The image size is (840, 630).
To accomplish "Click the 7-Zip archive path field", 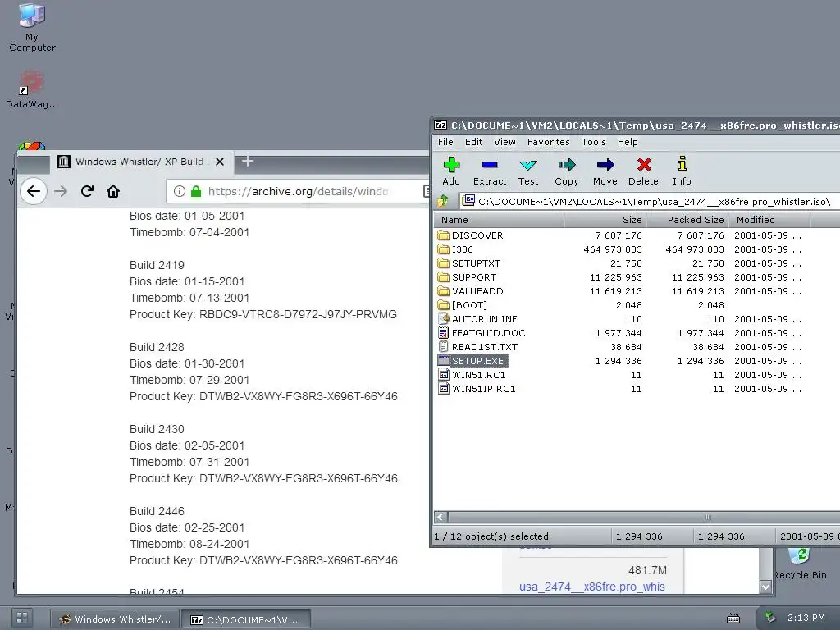I will [651, 202].
